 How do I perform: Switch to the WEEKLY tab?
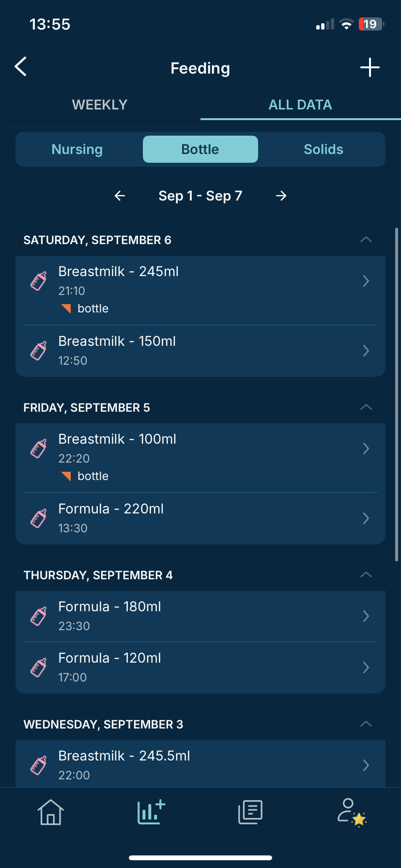(x=100, y=105)
